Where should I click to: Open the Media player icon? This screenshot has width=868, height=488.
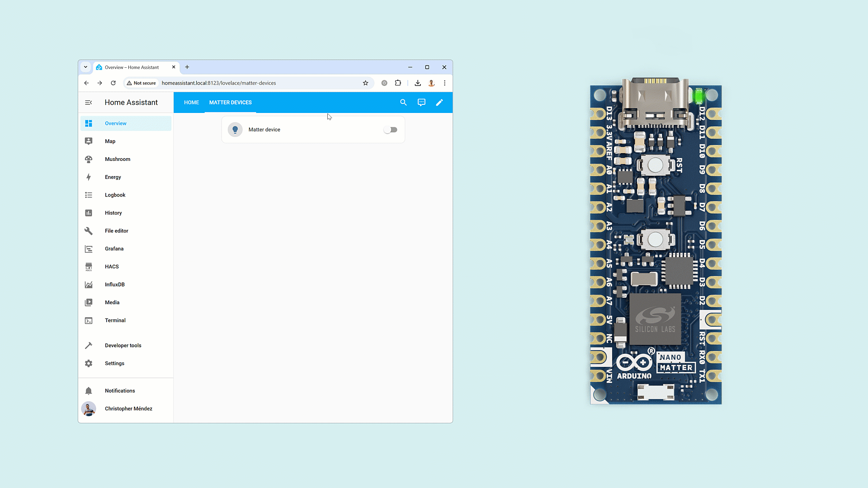(89, 302)
